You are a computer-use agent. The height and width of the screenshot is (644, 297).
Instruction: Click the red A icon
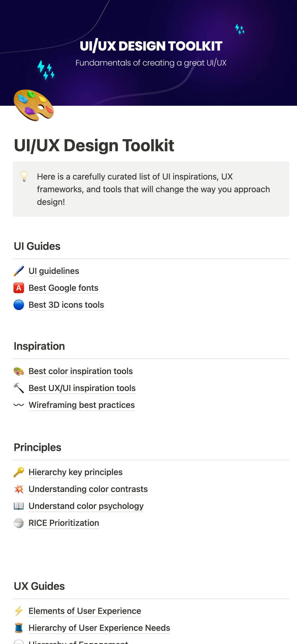(x=19, y=288)
